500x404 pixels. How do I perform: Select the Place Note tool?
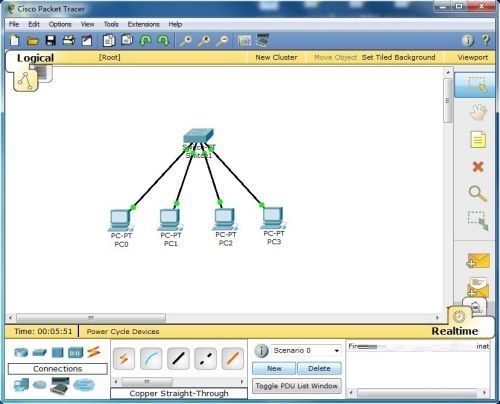click(x=478, y=140)
